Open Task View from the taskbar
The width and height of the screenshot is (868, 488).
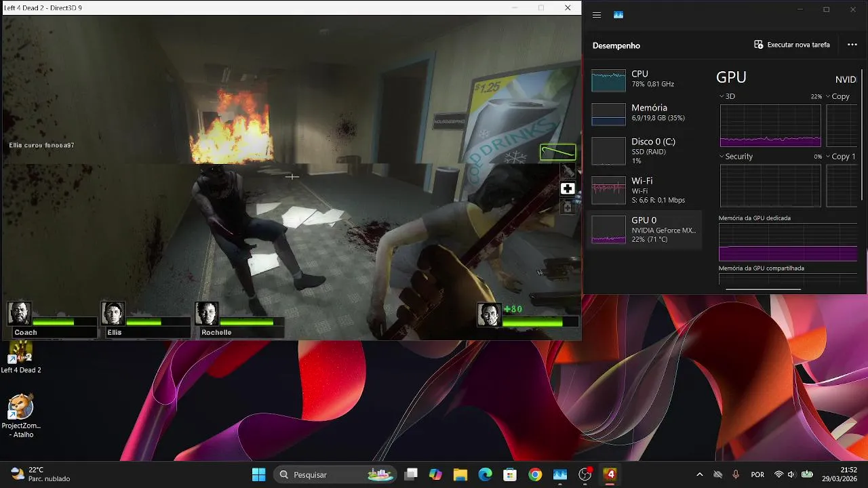tap(411, 474)
